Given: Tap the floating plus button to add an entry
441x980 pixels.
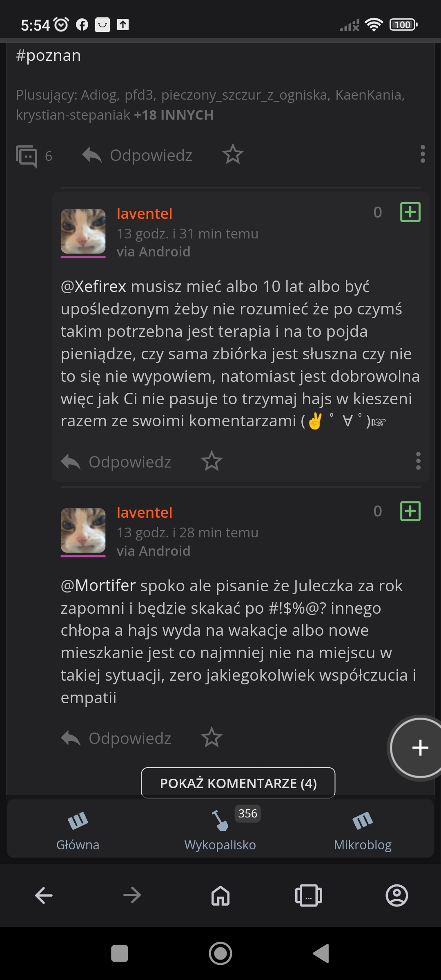Looking at the screenshot, I should (x=419, y=748).
